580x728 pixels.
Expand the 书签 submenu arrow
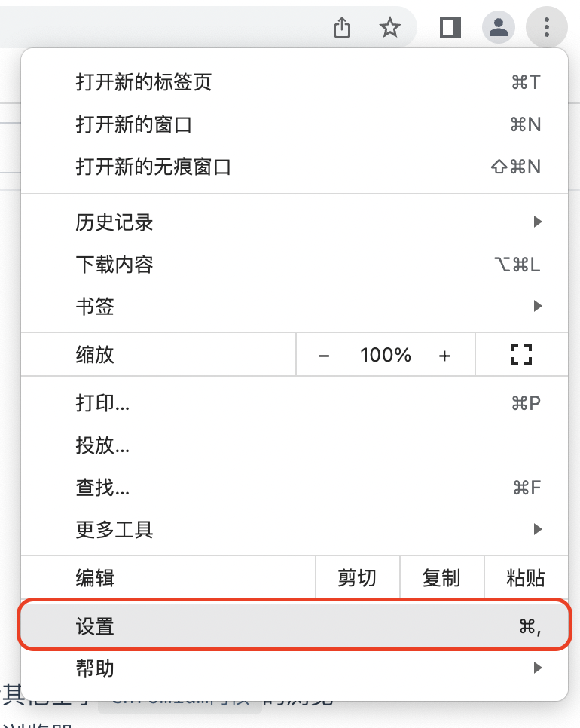[x=537, y=306]
